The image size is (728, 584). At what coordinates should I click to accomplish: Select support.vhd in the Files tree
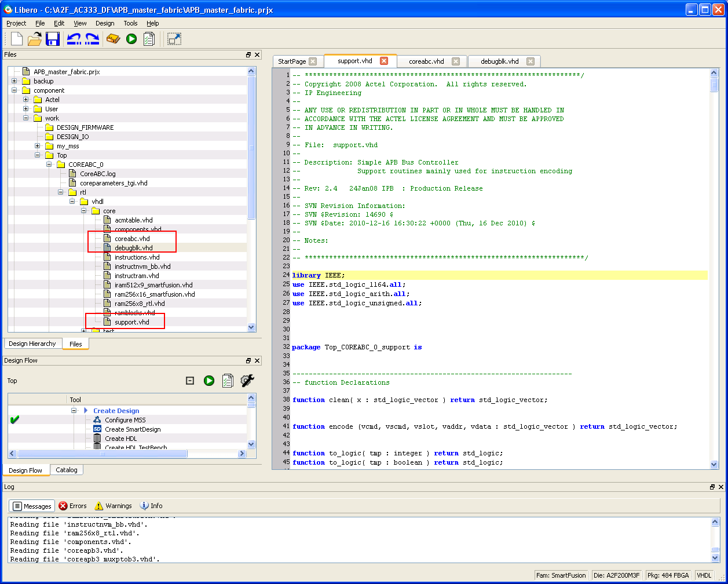click(x=131, y=322)
